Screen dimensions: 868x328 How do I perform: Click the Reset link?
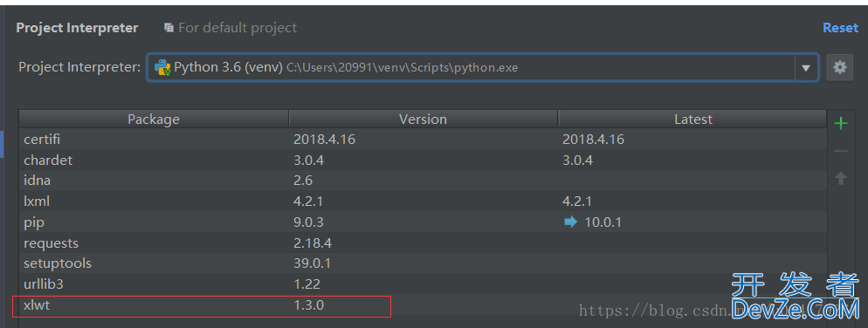coord(840,28)
